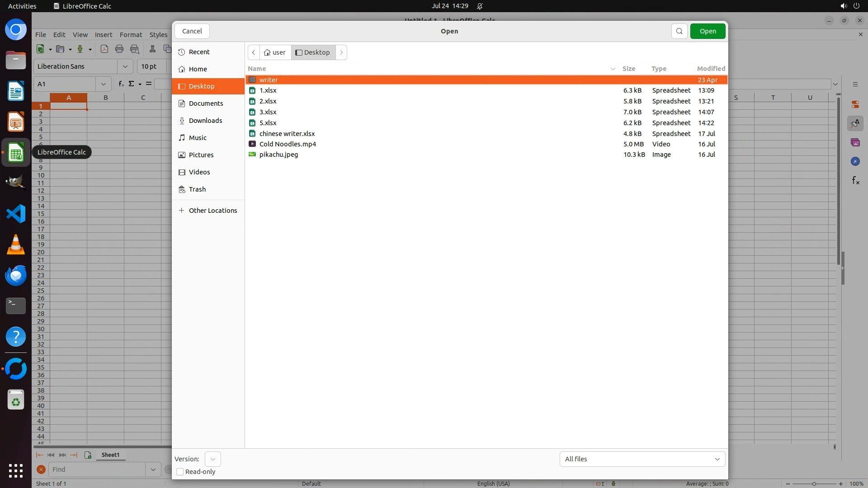
Task: Select Downloads in the places sidebar
Action: click(x=205, y=121)
